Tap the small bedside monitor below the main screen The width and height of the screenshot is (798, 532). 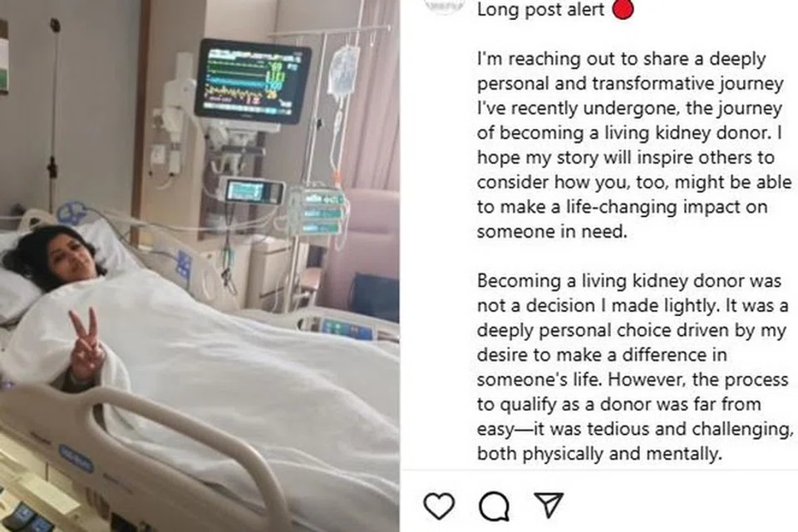[x=254, y=191]
